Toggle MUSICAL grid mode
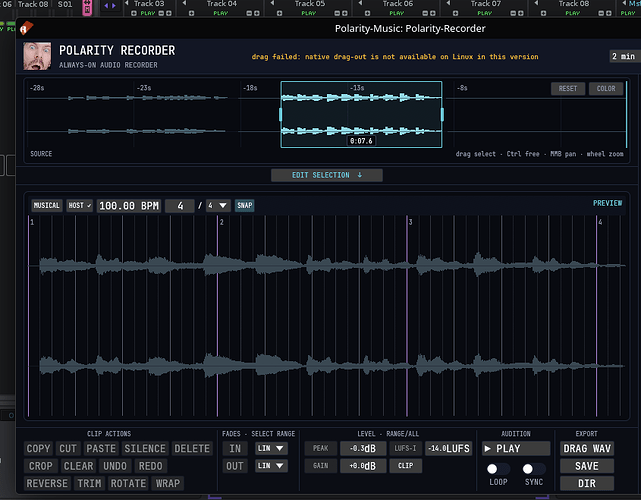This screenshot has height=500, width=641. tap(46, 205)
